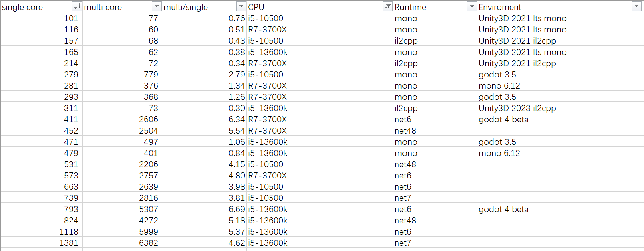Open the funnel icon showing active CPU filter
Screen dimensions: 644x251
[388, 6]
